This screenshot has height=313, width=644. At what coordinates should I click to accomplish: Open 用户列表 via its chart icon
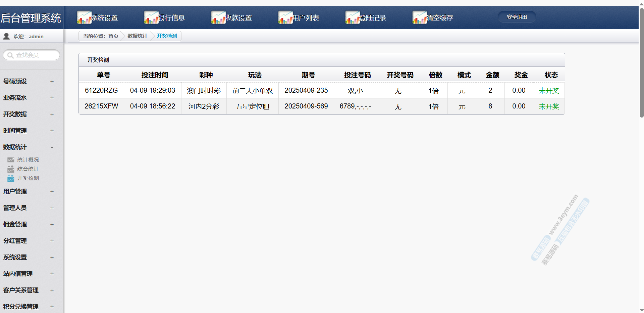click(285, 17)
